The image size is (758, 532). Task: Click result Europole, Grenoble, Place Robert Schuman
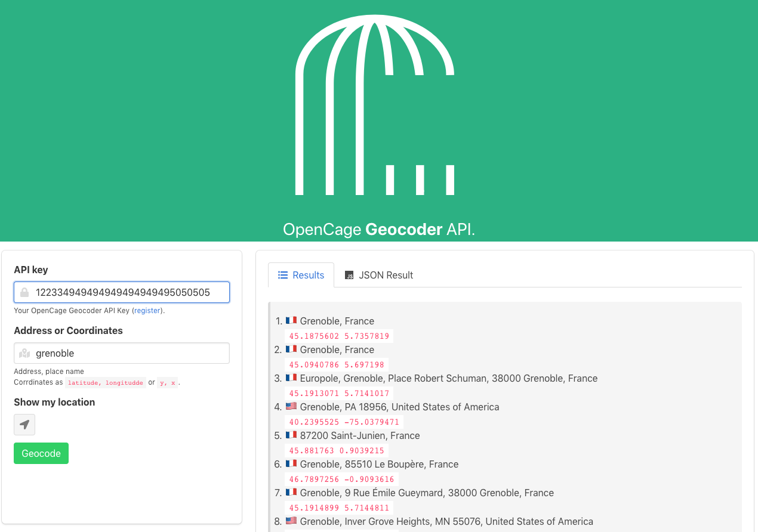(x=449, y=378)
